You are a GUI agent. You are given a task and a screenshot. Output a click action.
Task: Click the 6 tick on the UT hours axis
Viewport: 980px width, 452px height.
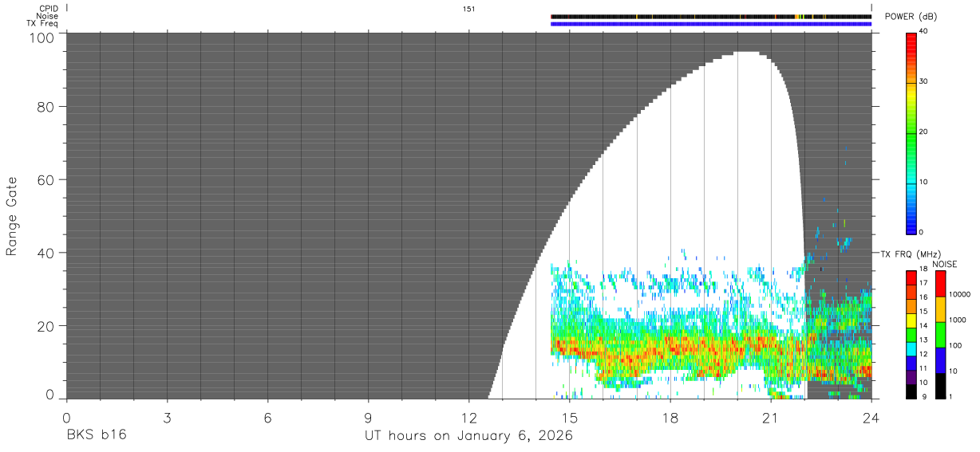coord(267,418)
